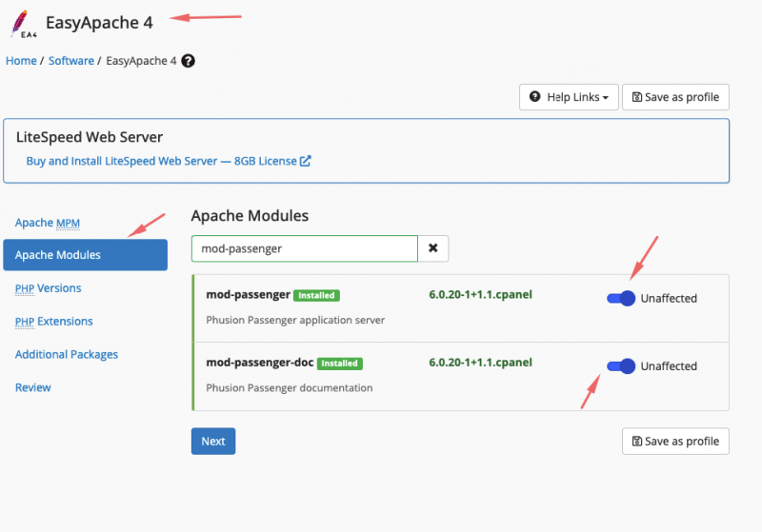Focus the mod-passenger search field
This screenshot has height=532, width=762.
coord(304,248)
